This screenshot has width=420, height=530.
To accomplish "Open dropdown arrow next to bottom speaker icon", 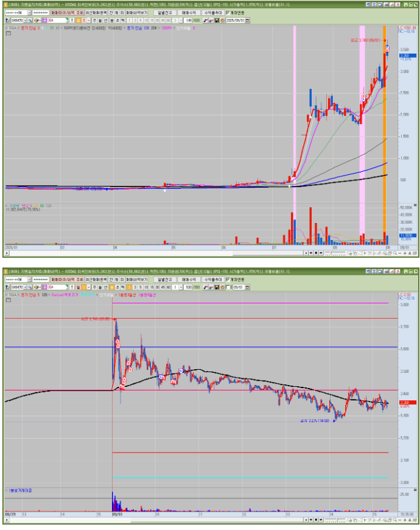I will click(x=40, y=288).
